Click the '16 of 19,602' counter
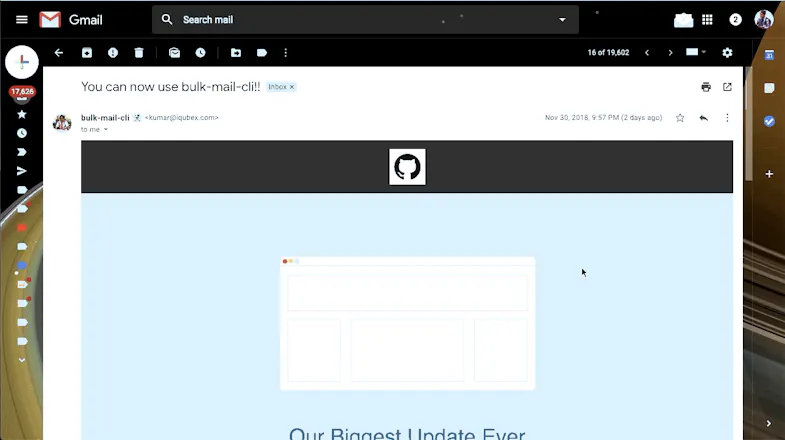This screenshot has height=440, width=785. [608, 53]
